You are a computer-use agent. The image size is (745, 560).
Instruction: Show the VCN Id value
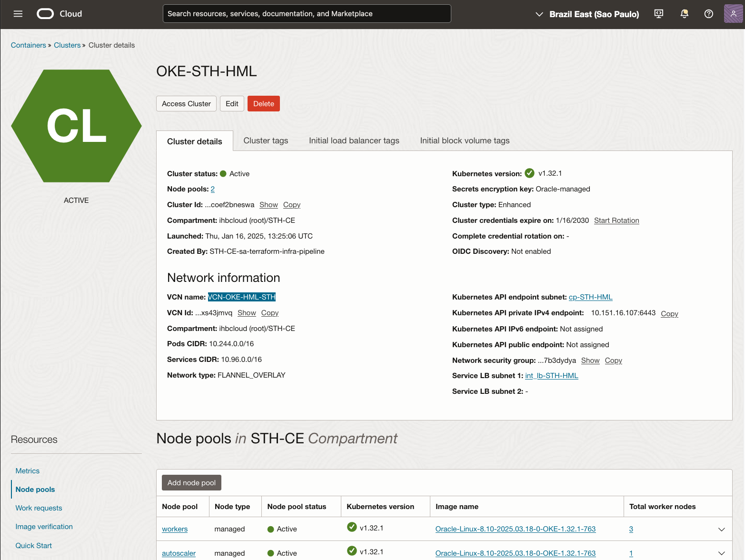[247, 312]
